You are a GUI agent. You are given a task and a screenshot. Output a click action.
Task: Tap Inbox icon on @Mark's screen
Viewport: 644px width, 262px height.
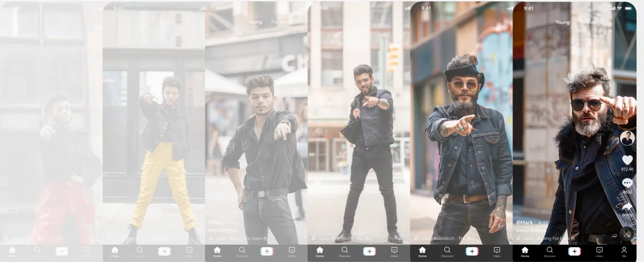coord(599,250)
